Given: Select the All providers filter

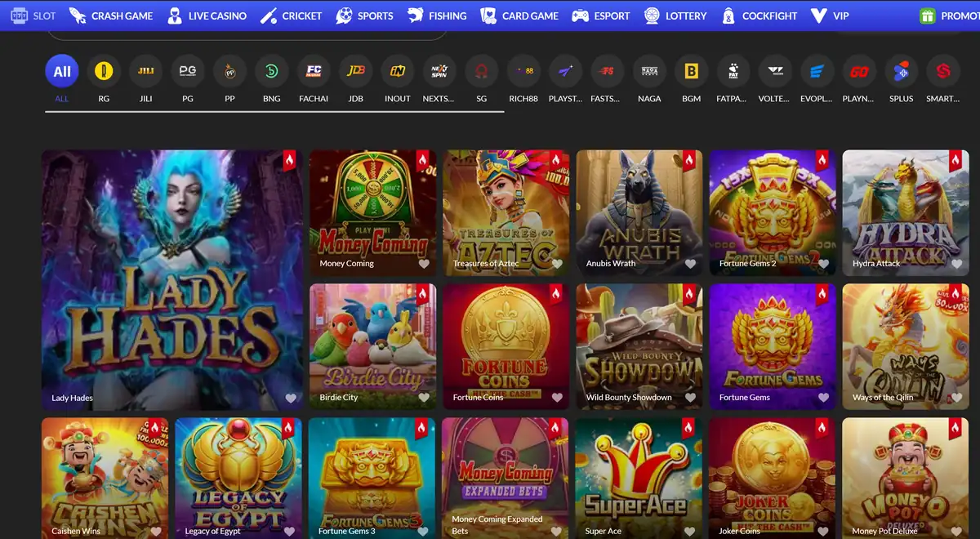Looking at the screenshot, I should (61, 70).
